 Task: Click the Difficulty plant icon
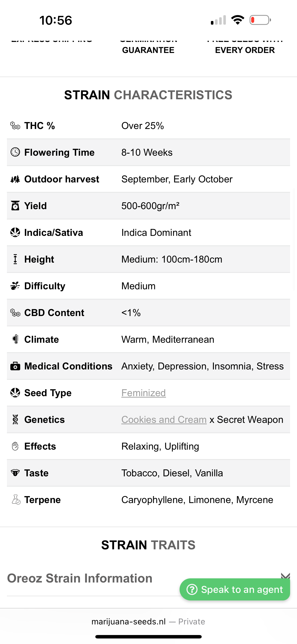(15, 286)
